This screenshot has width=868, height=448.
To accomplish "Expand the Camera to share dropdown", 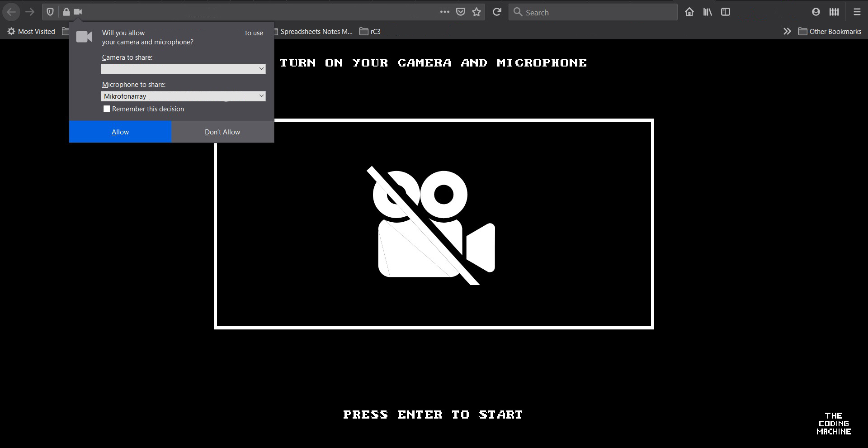I will 183,69.
